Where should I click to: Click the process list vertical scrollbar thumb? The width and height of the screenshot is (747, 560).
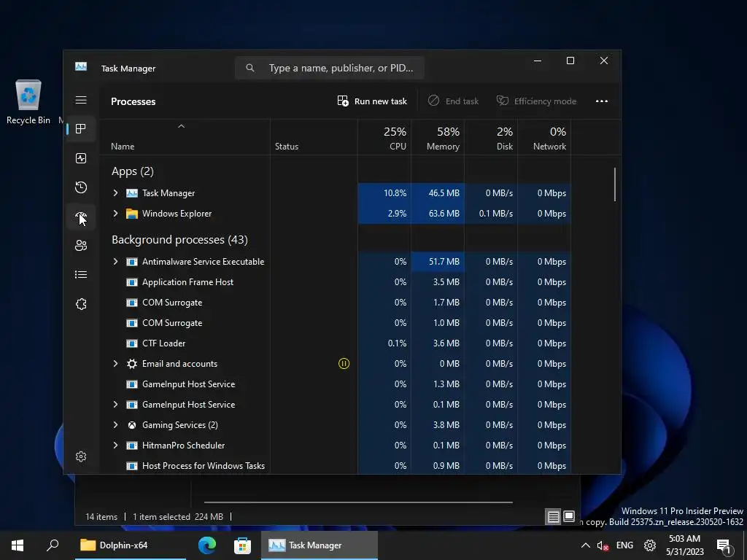coord(615,184)
